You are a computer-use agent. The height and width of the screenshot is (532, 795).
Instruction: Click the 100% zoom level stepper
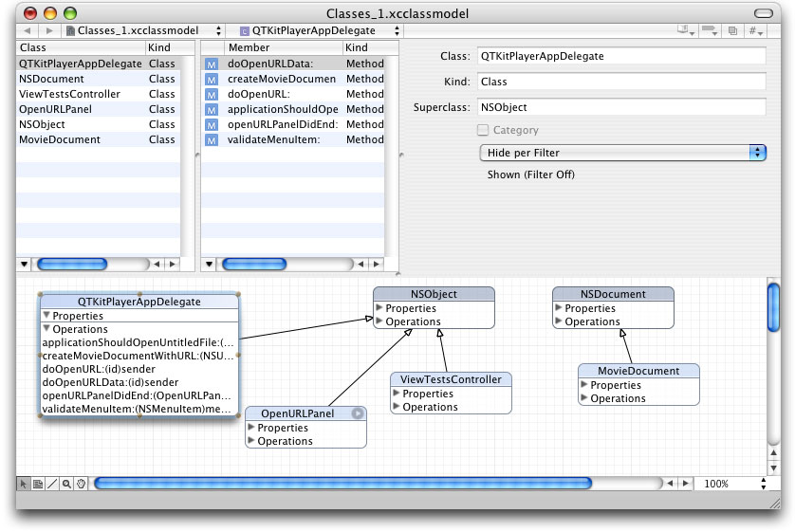coord(764,484)
